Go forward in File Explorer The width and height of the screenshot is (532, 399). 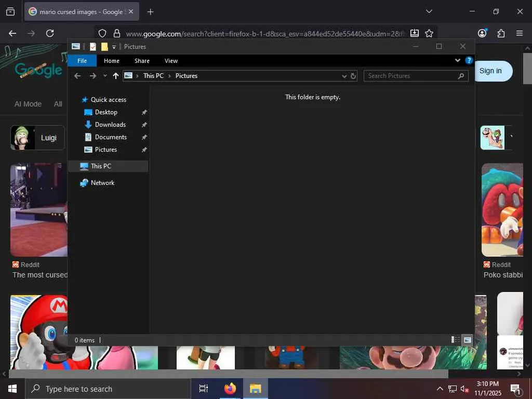click(x=92, y=76)
